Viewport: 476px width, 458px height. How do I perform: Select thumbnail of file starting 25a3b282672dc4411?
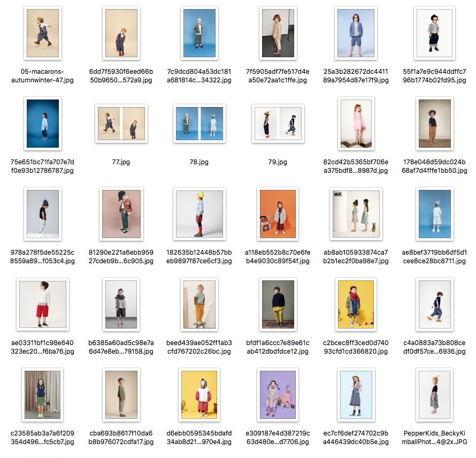click(356, 33)
